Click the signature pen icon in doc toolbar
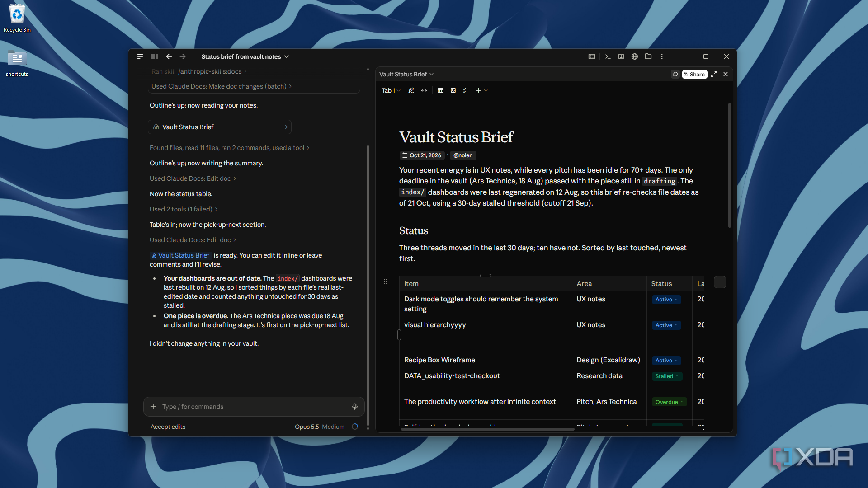The width and height of the screenshot is (868, 488). (x=411, y=90)
